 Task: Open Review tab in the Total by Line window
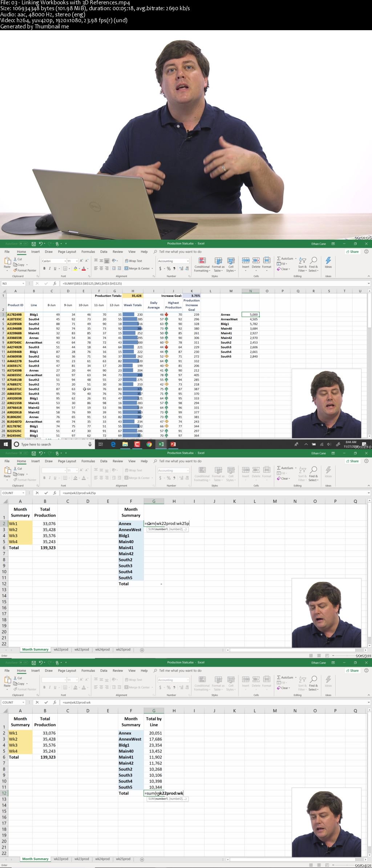118,671
